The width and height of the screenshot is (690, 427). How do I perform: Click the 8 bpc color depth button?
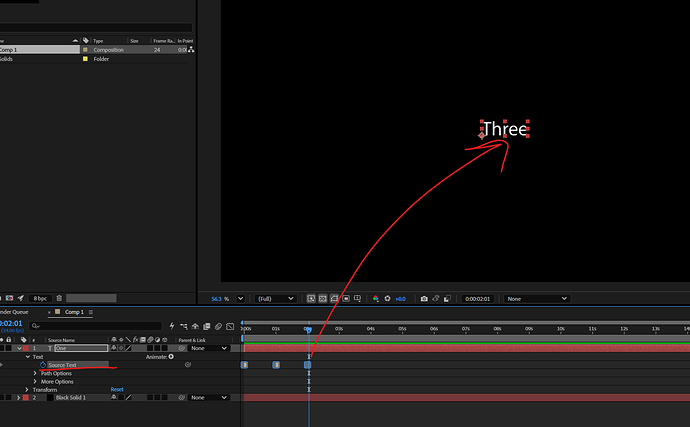point(40,298)
